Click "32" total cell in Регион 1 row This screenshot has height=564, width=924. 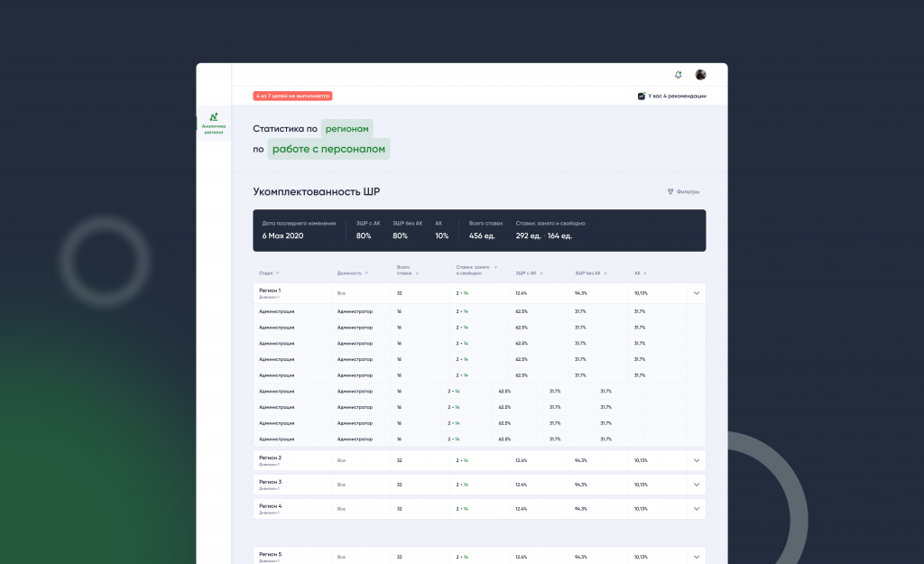point(400,293)
